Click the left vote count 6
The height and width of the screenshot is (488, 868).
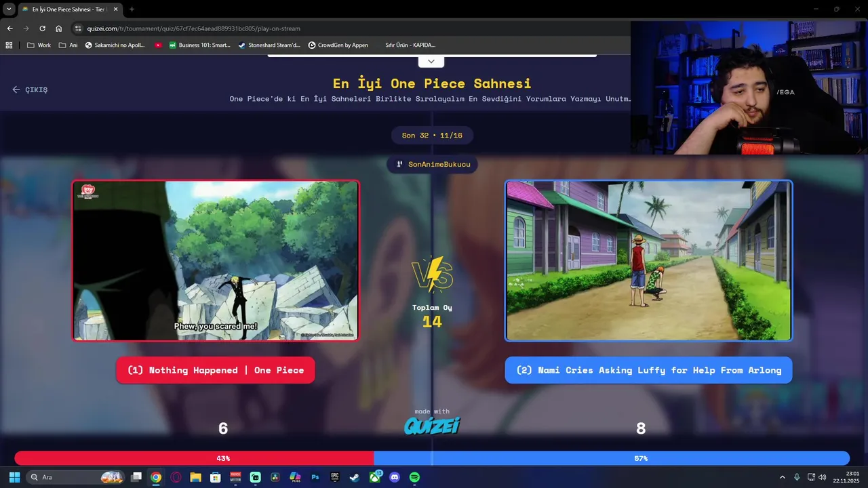(x=223, y=428)
